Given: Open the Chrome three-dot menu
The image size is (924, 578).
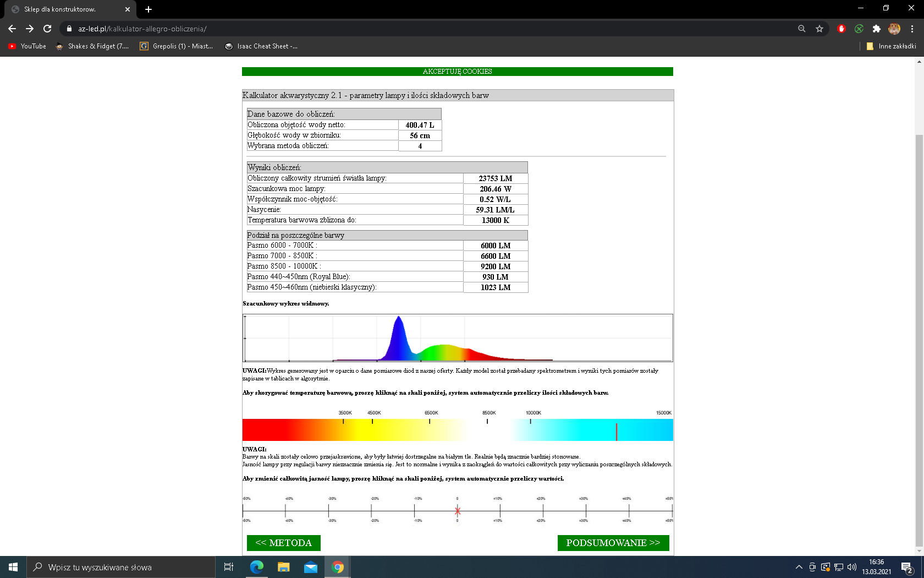Looking at the screenshot, I should [x=912, y=29].
